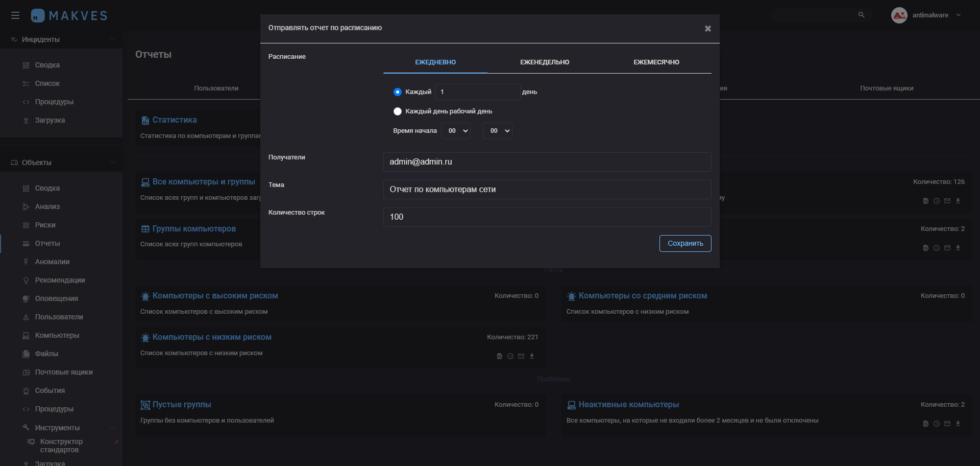Screen dimensions: 980x466
Task: Download the 'Неактивные компьютеры' report
Action: pyautogui.click(x=958, y=424)
